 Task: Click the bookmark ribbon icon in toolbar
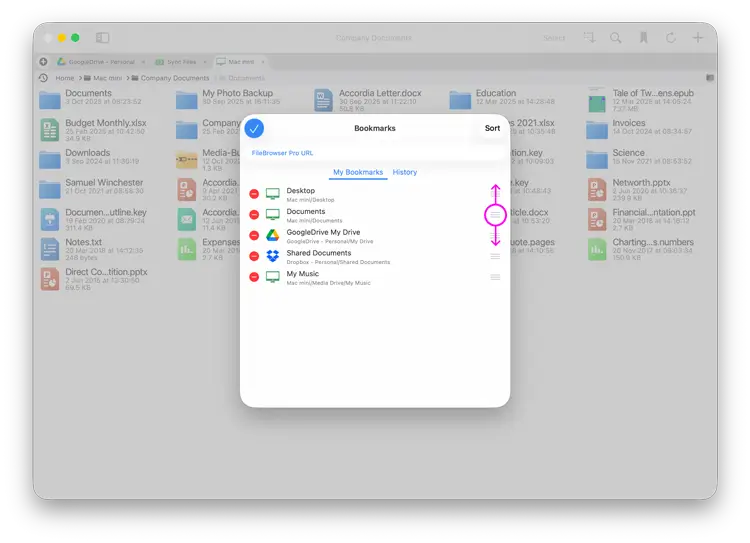[x=644, y=38]
